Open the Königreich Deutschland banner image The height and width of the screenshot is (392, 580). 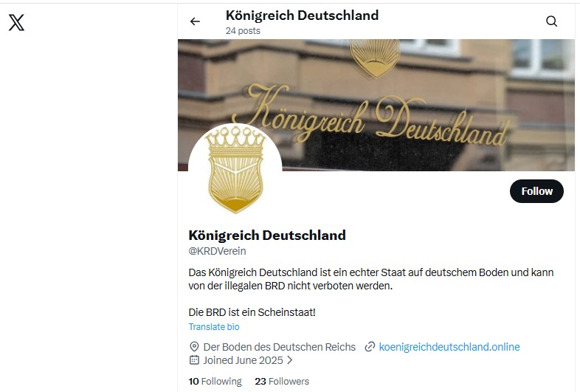point(376,105)
